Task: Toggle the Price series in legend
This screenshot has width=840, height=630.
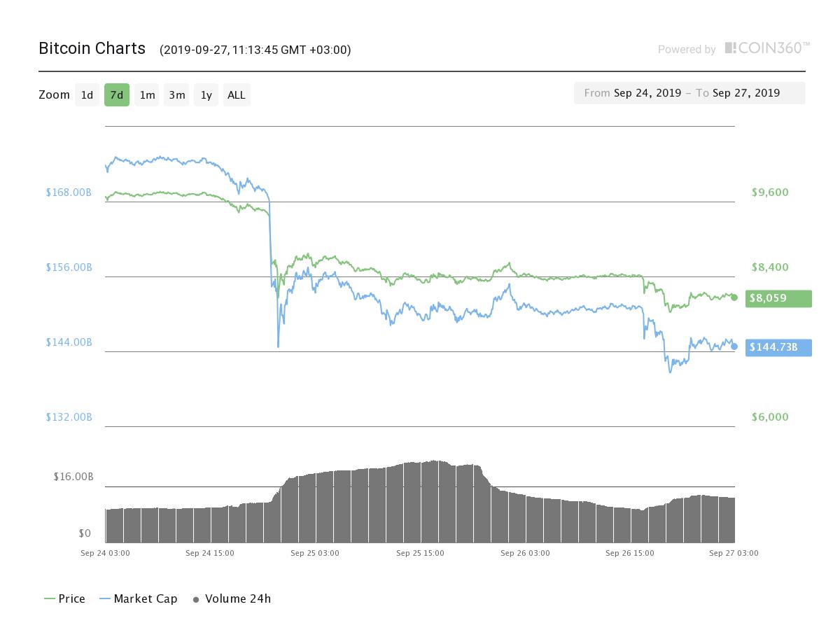Action: (64, 598)
